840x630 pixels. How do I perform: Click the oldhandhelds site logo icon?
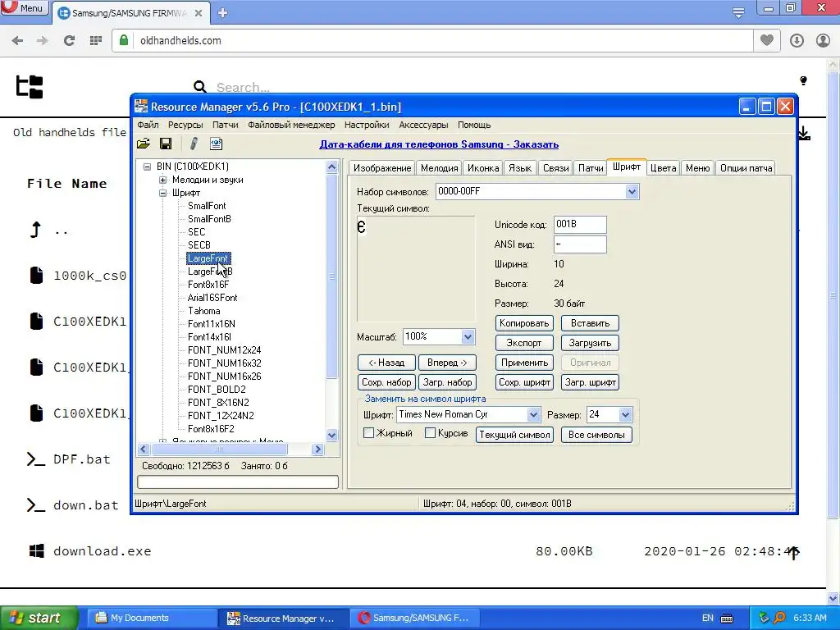coord(29,87)
